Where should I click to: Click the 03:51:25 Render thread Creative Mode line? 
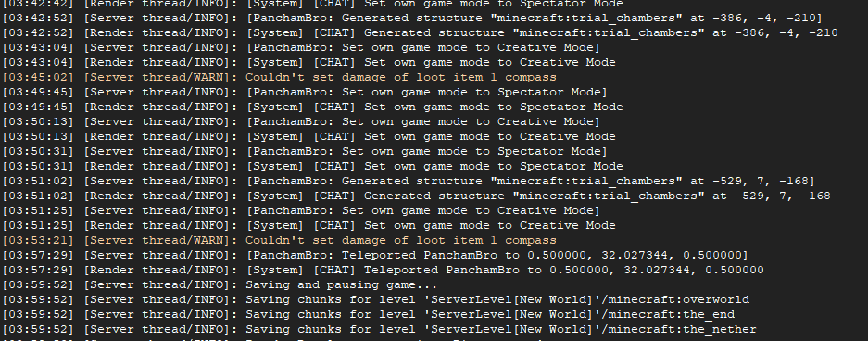(308, 225)
